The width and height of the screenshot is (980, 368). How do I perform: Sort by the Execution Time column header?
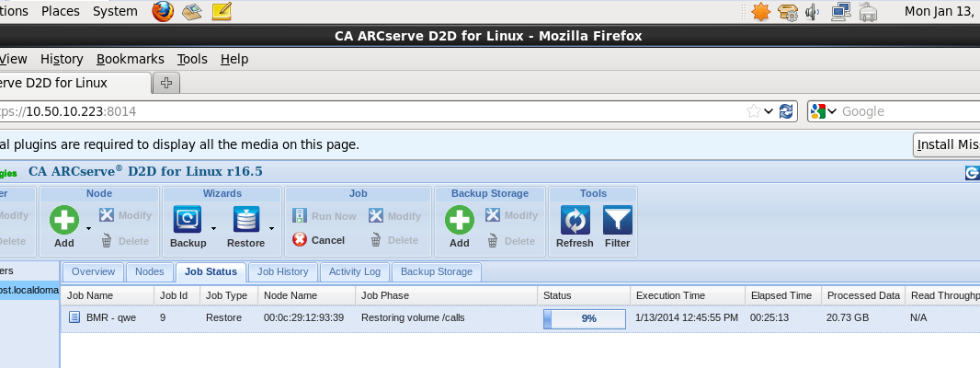(x=688, y=295)
